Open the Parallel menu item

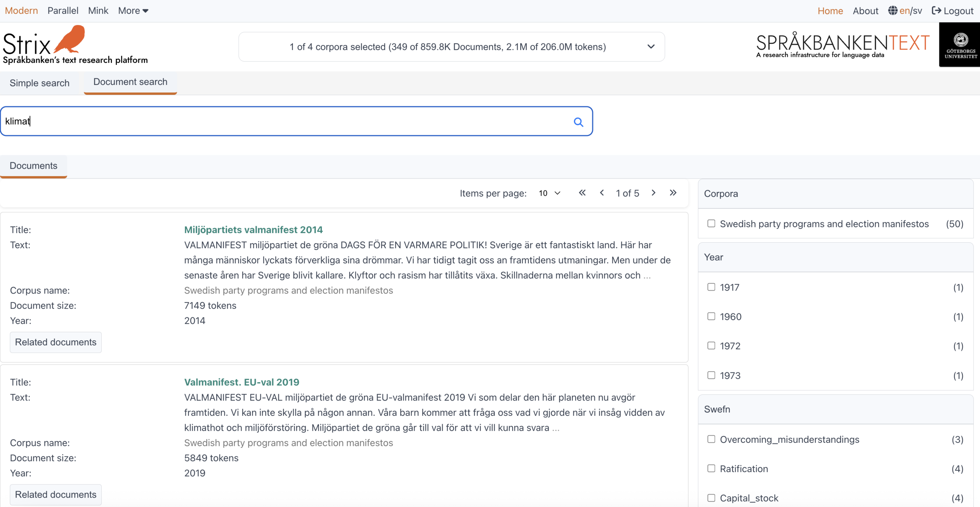[x=63, y=11]
